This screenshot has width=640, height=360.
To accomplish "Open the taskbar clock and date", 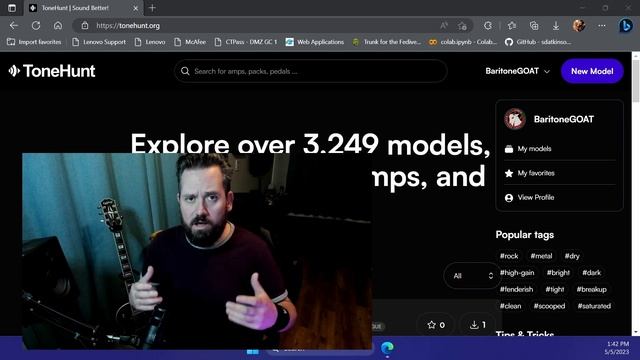I will click(618, 348).
